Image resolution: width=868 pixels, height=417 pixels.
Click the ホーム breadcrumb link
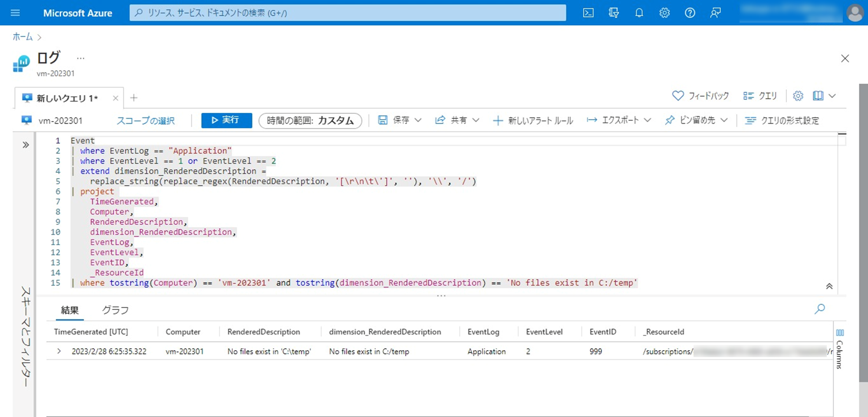23,37
